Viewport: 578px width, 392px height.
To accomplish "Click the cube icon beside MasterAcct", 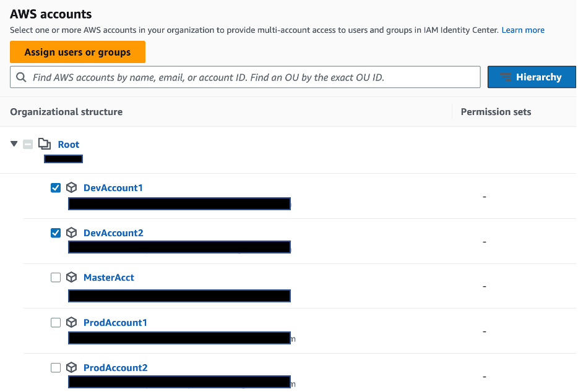I will tap(72, 277).
